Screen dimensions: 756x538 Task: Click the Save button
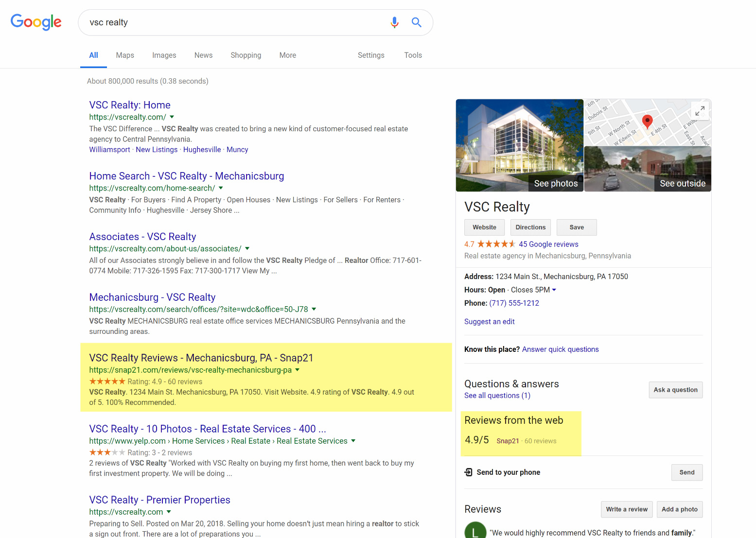click(x=577, y=227)
